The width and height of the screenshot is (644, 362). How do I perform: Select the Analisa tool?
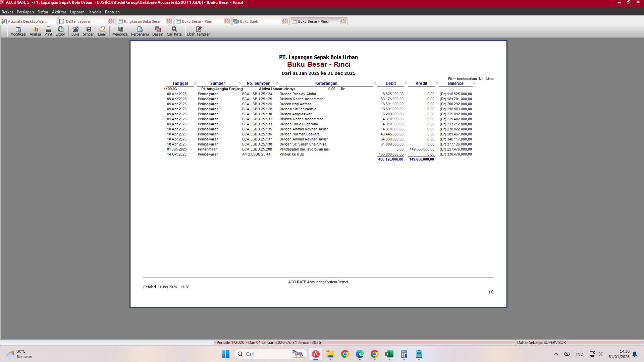coord(35,31)
